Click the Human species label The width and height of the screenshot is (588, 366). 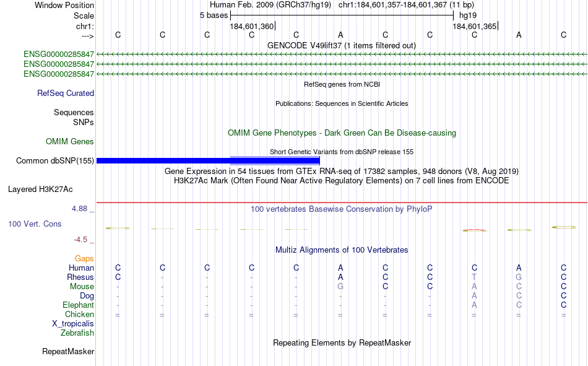tap(81, 268)
